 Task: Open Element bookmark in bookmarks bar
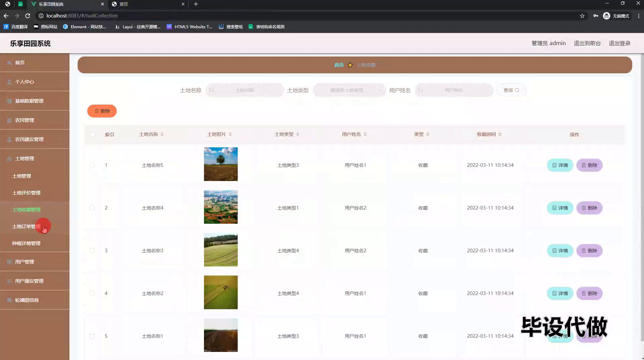point(85,27)
